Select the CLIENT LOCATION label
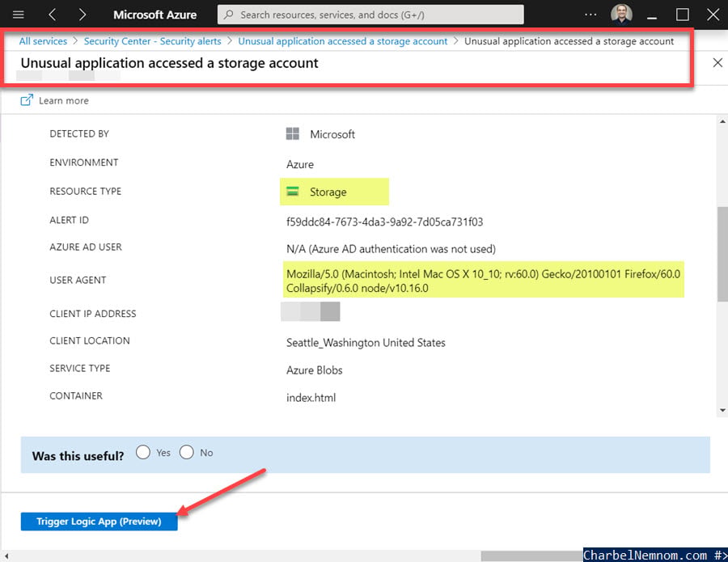This screenshot has height=562, width=728. (x=90, y=341)
